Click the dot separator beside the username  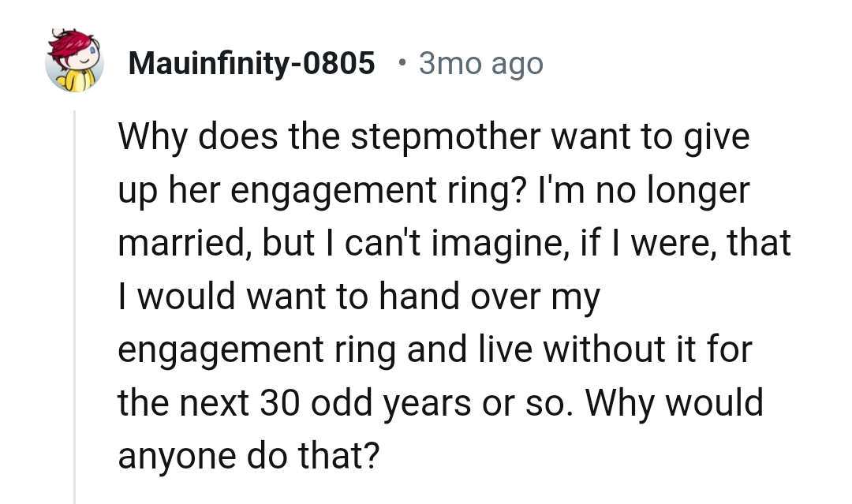click(x=402, y=63)
